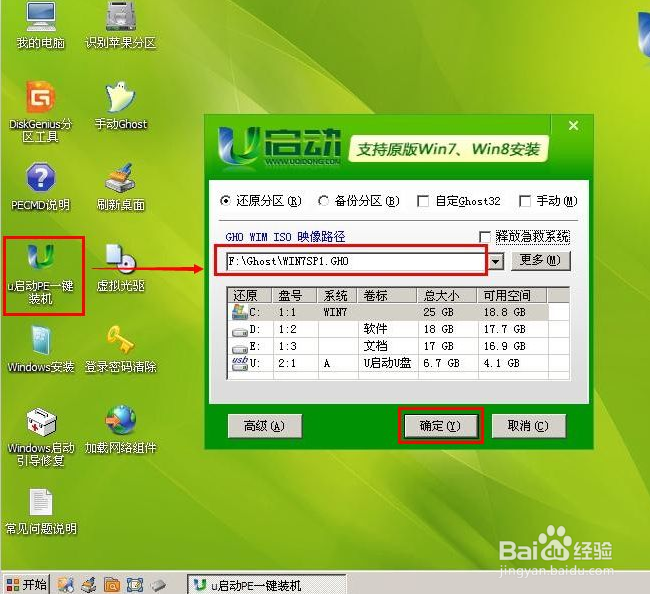Click the 卷标 column header
650x594 pixels.
click(x=387, y=296)
